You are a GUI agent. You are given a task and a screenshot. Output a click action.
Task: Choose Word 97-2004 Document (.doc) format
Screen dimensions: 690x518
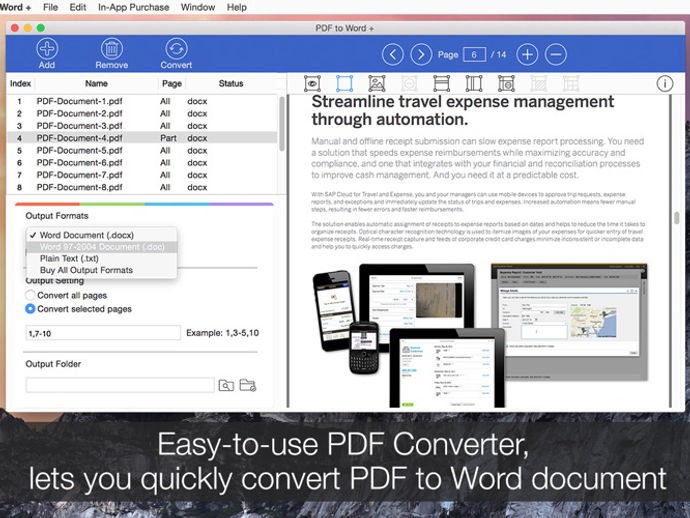[x=102, y=247]
